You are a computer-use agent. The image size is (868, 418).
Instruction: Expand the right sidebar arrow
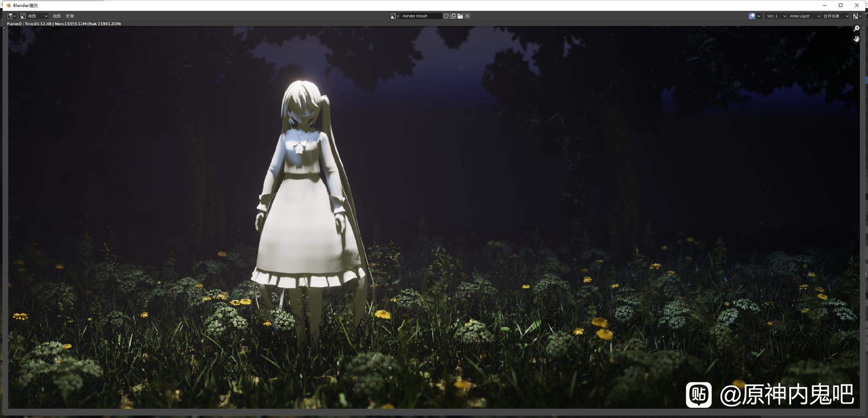pos(864,28)
